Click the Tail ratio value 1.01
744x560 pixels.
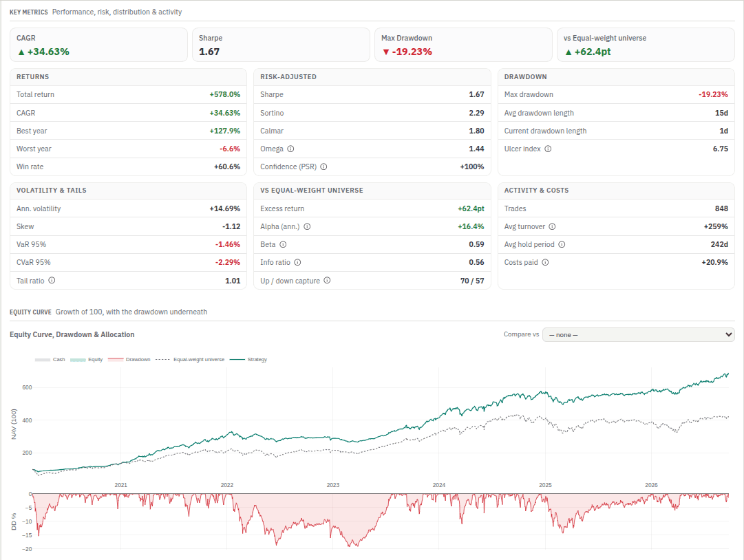pyautogui.click(x=233, y=281)
